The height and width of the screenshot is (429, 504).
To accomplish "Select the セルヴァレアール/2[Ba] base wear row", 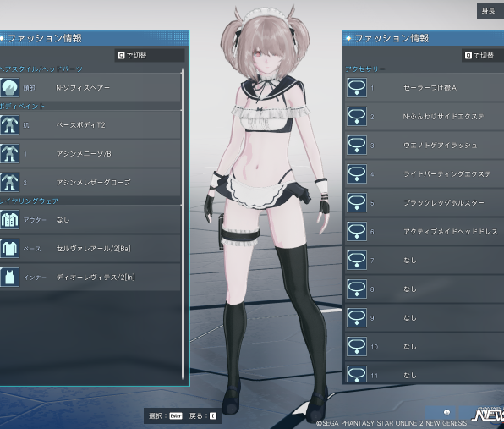I will point(90,248).
